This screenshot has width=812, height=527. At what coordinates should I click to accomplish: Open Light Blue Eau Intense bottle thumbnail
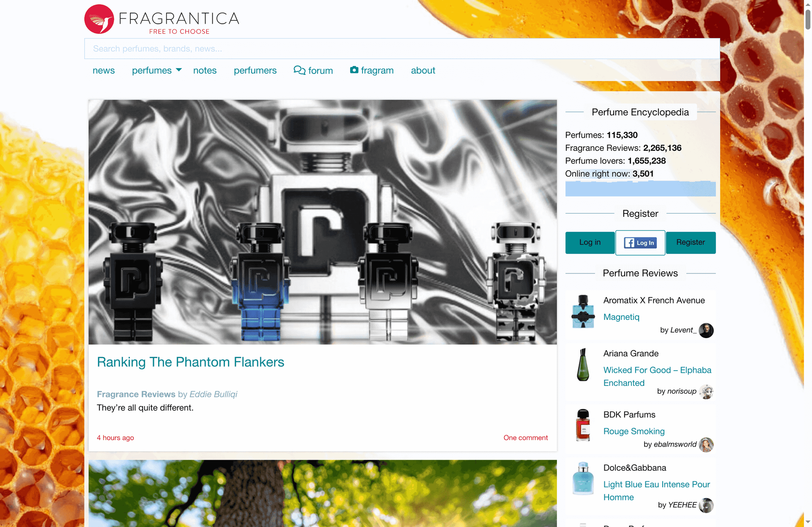tap(583, 478)
